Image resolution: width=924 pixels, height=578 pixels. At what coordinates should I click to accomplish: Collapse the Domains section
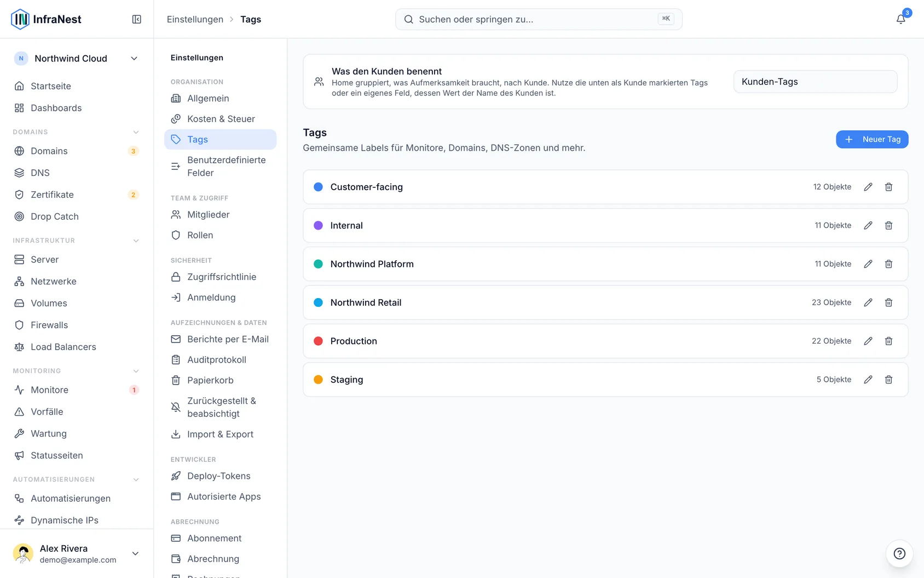point(136,132)
